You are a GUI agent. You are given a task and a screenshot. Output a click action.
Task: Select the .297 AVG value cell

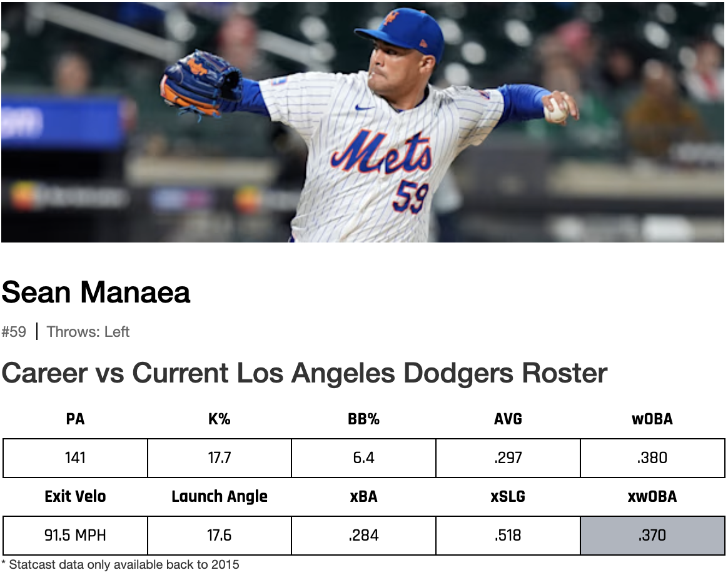pos(508,458)
